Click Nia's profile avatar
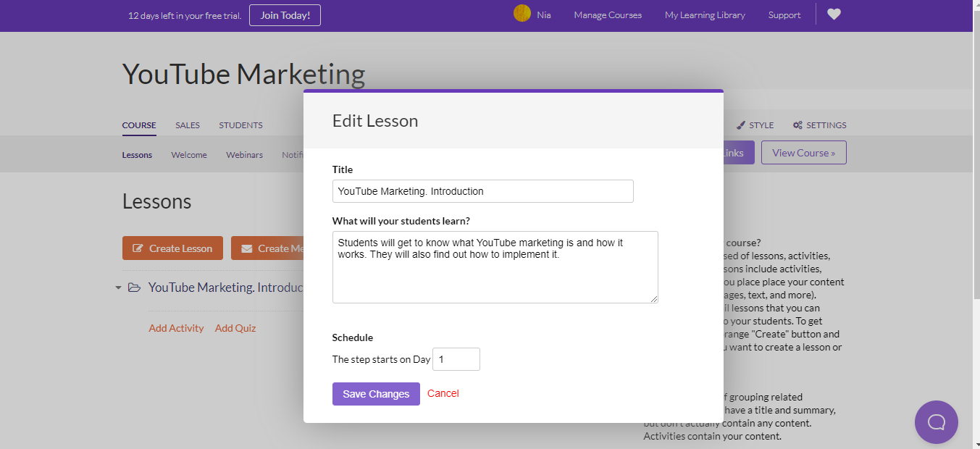This screenshot has height=449, width=980. [x=522, y=14]
